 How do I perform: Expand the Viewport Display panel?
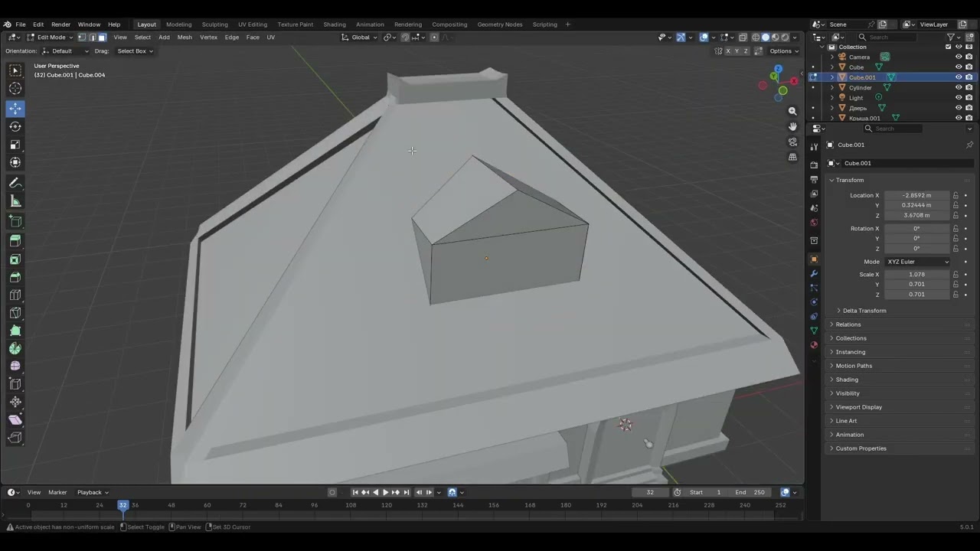[x=858, y=407]
